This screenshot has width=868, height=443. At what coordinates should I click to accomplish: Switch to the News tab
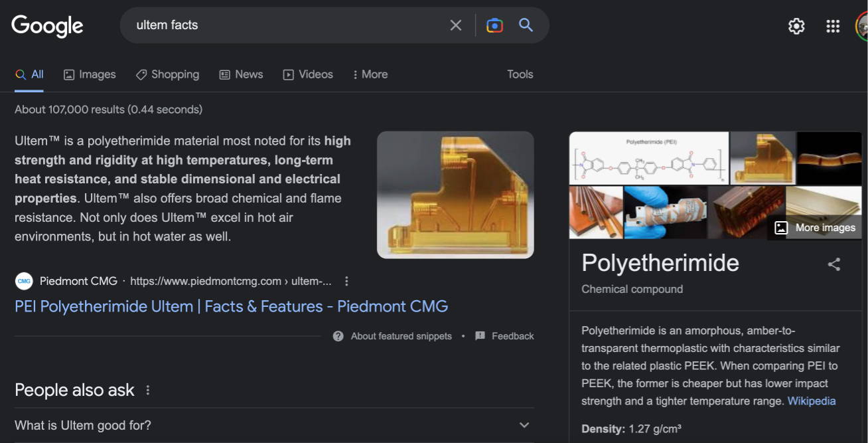pos(241,74)
